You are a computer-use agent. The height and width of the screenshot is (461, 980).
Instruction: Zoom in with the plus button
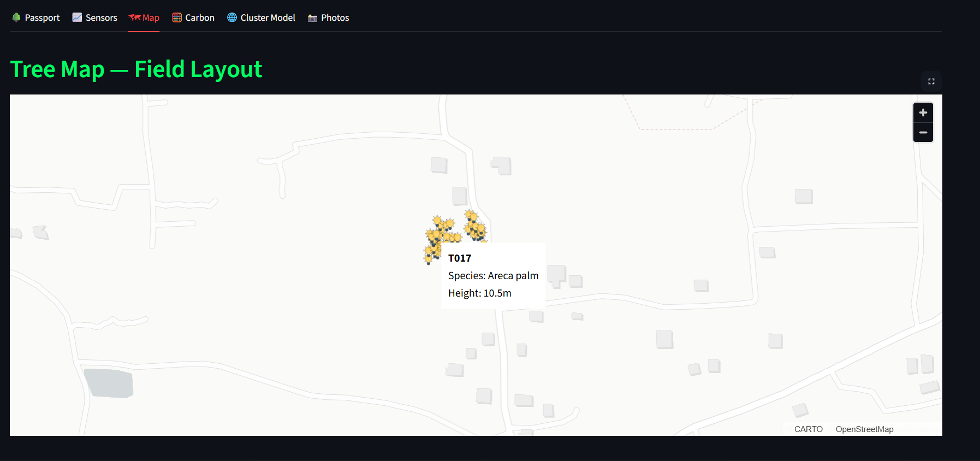[x=923, y=113]
